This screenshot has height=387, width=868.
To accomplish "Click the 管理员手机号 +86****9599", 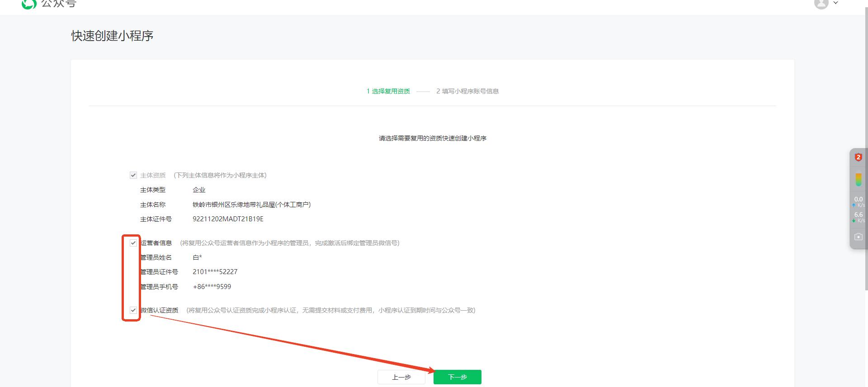I will (212, 287).
